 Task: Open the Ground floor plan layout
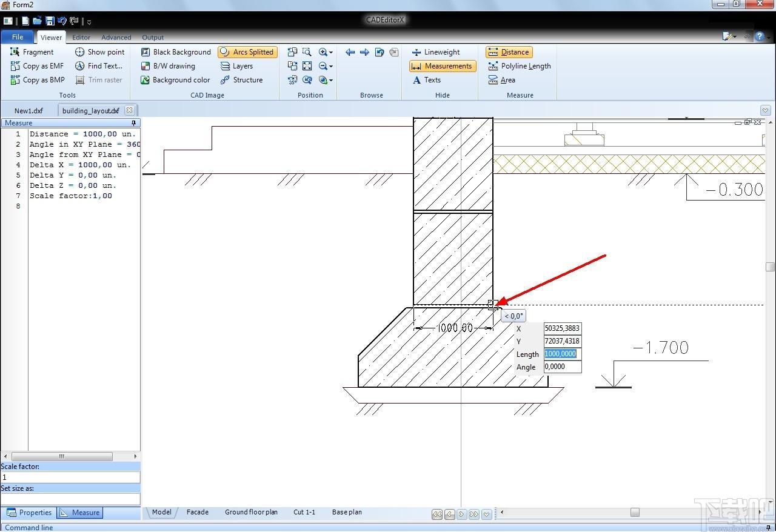click(x=251, y=512)
